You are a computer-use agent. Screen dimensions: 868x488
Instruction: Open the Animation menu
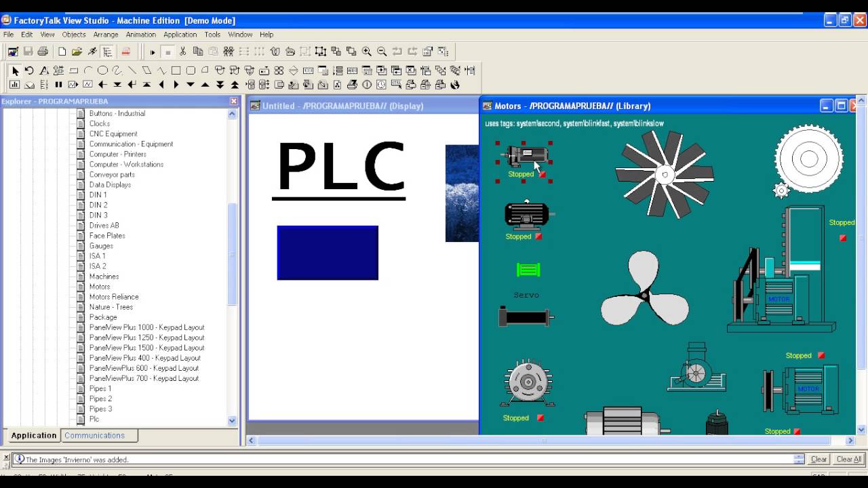point(141,35)
